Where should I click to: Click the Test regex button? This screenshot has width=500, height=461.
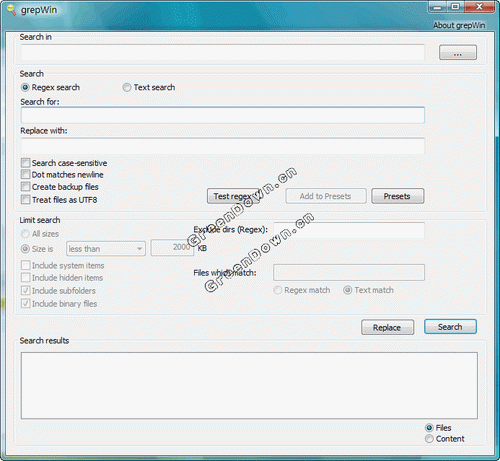[x=233, y=196]
